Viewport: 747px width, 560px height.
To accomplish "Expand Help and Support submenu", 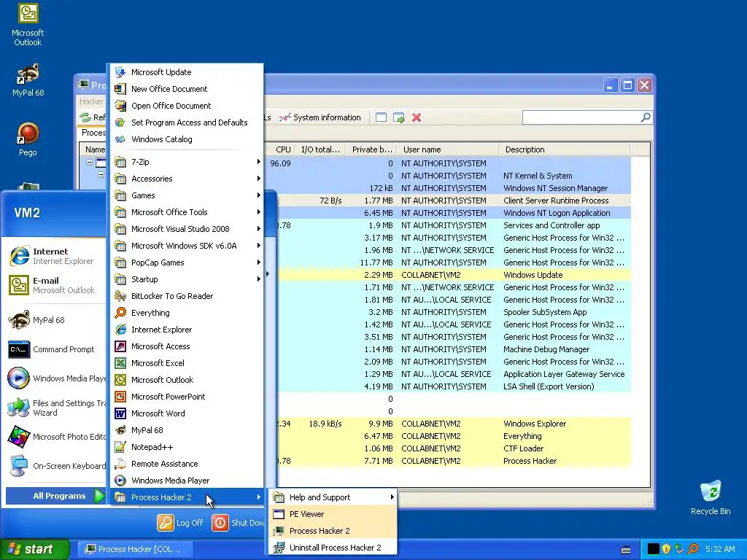I will pos(333,497).
